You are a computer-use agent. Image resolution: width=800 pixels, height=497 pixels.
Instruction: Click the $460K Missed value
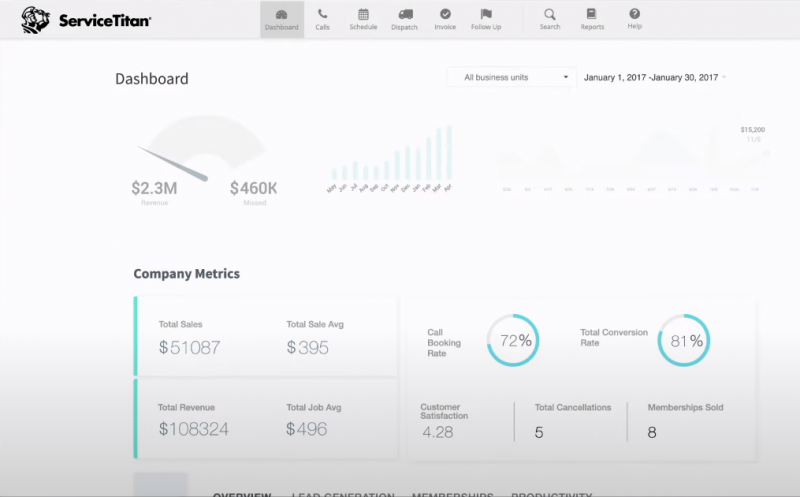tap(254, 188)
